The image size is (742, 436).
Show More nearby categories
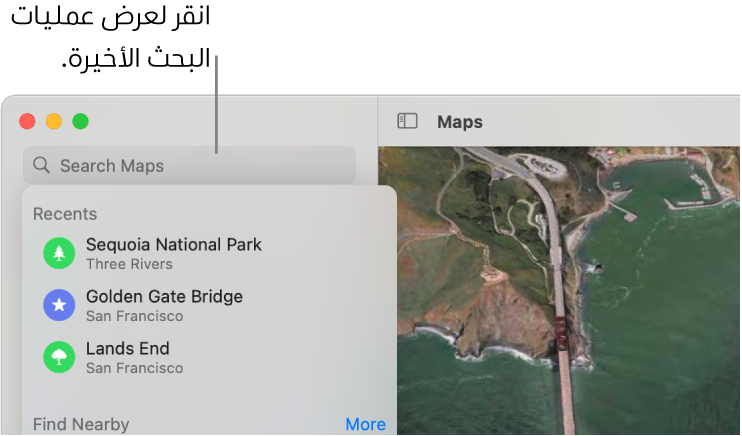click(365, 424)
